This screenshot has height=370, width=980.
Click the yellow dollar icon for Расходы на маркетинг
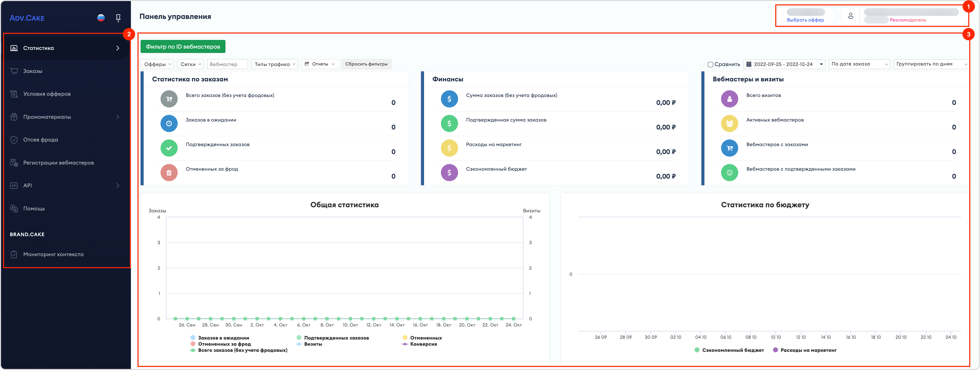pyautogui.click(x=449, y=148)
